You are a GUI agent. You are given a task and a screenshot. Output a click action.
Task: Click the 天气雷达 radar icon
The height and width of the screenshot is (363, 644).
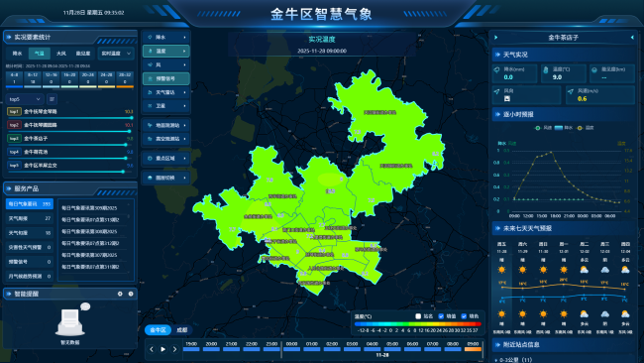click(150, 92)
